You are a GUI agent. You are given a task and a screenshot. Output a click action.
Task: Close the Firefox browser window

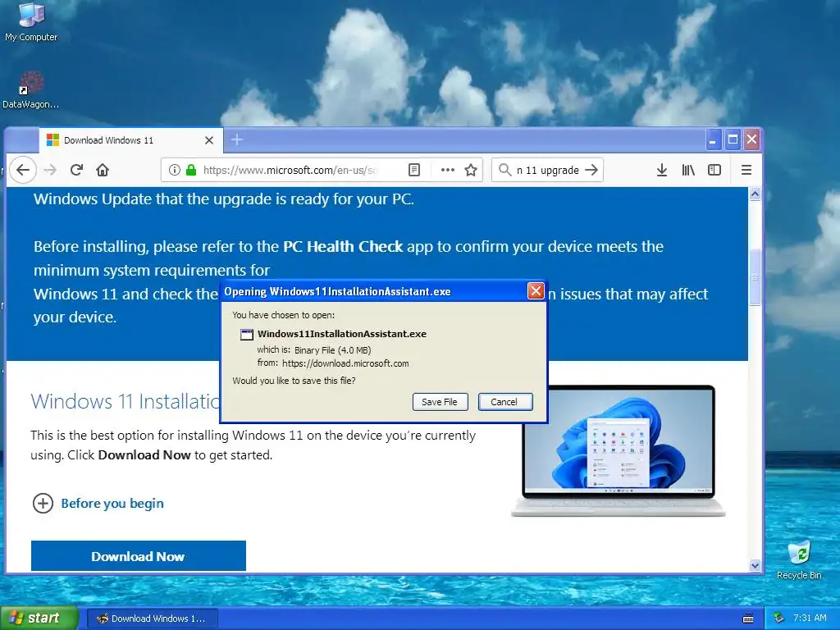(x=751, y=139)
